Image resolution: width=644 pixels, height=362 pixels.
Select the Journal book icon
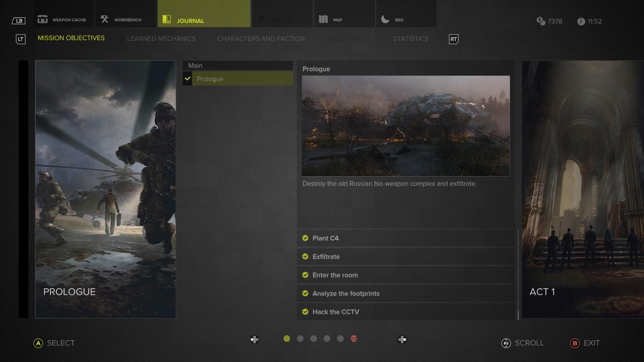tap(167, 19)
